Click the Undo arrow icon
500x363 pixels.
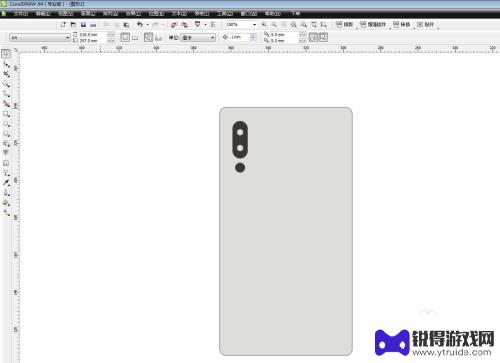(140, 24)
